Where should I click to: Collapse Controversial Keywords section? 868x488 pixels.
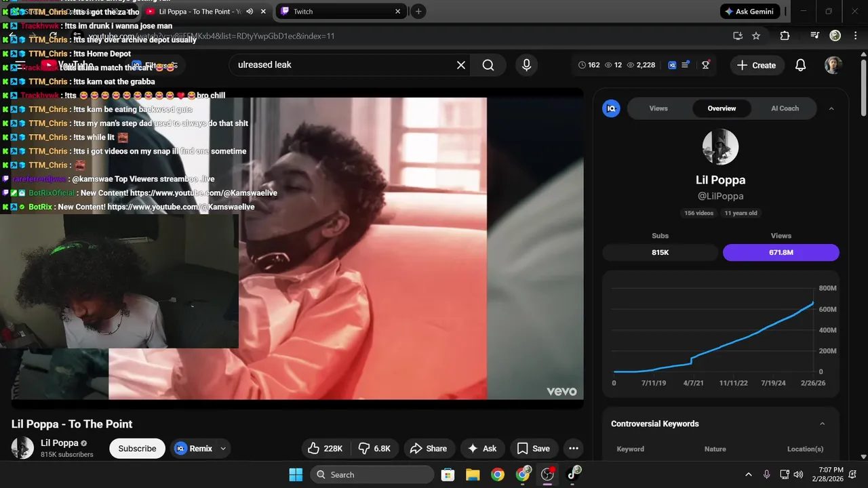[823, 424]
